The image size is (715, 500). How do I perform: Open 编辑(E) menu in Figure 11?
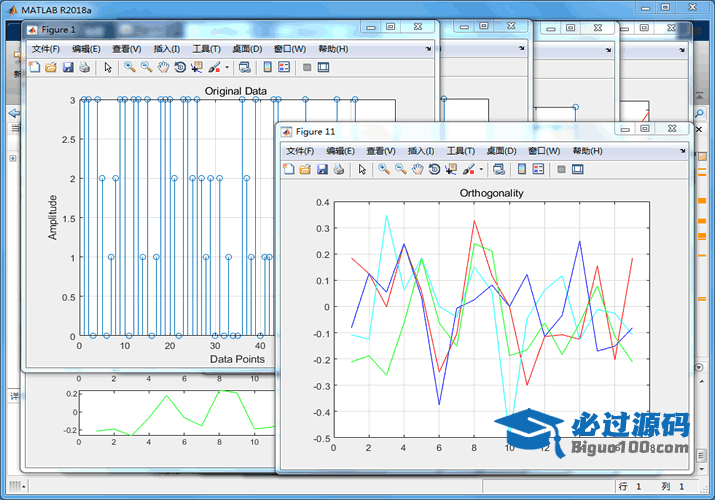pos(340,151)
